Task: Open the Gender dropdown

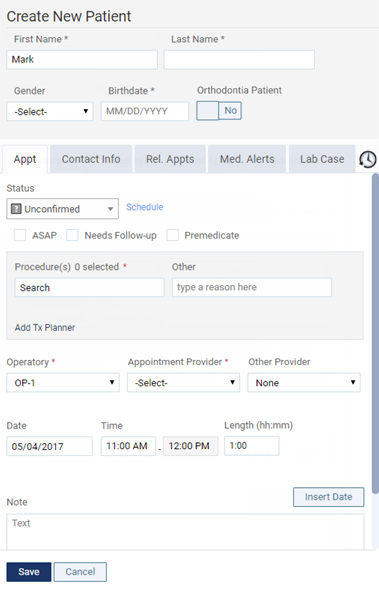Action: [x=50, y=111]
